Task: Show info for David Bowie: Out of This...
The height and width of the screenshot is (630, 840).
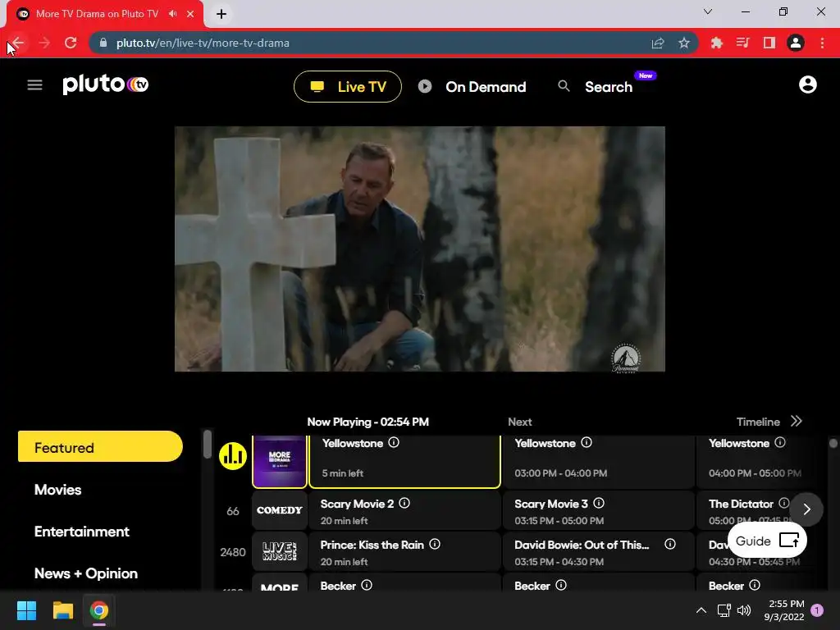Action: pyautogui.click(x=669, y=545)
